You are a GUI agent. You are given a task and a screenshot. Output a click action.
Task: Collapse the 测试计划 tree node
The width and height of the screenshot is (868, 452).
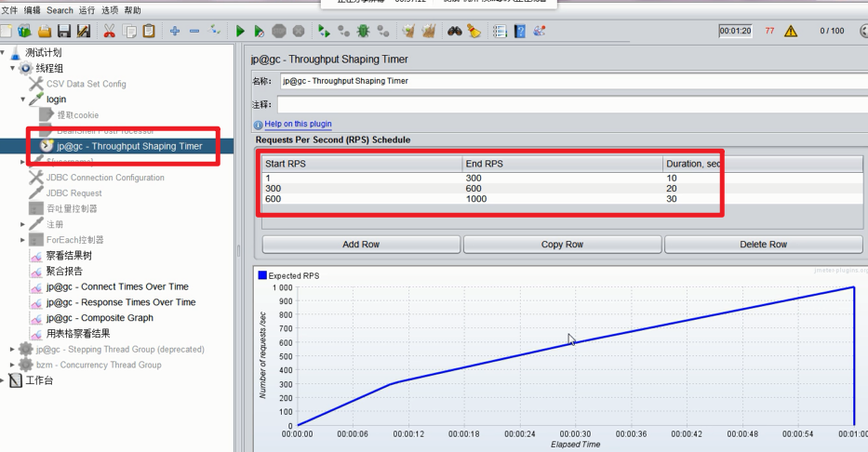pos(3,53)
